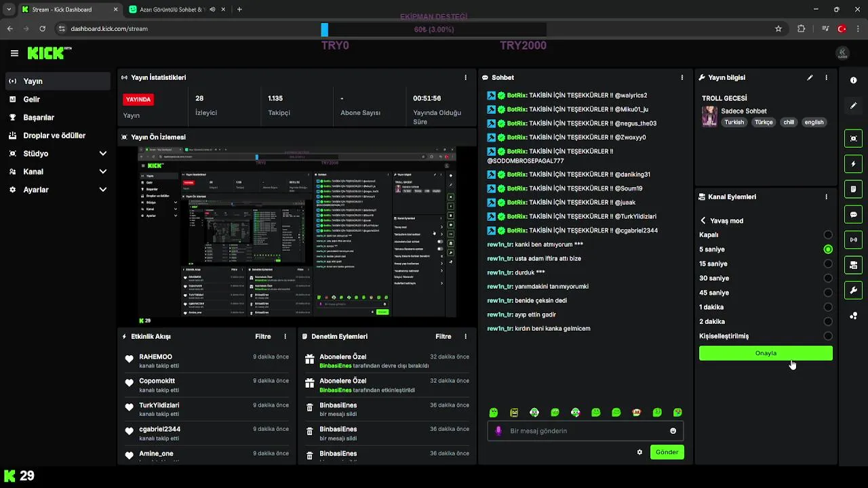Edit stream info with the Yayın bilgisi pencil
The width and height of the screenshot is (868, 488).
tap(810, 77)
